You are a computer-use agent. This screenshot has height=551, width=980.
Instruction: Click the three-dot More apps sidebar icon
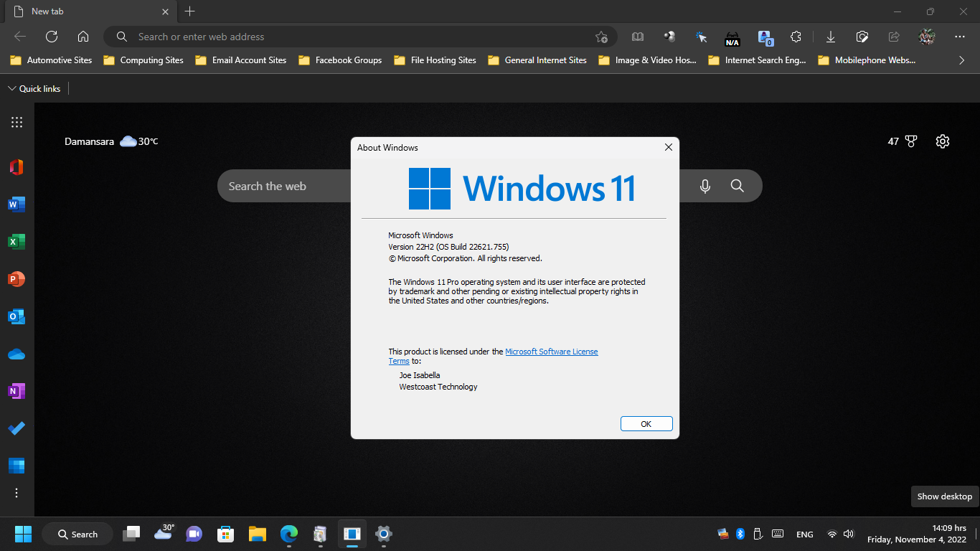tap(17, 493)
